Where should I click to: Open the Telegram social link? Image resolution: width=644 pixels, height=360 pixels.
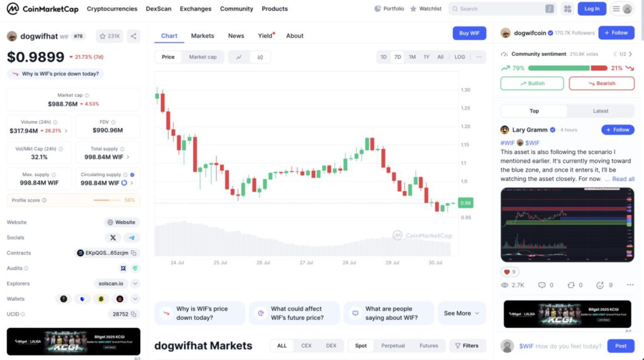coord(131,237)
